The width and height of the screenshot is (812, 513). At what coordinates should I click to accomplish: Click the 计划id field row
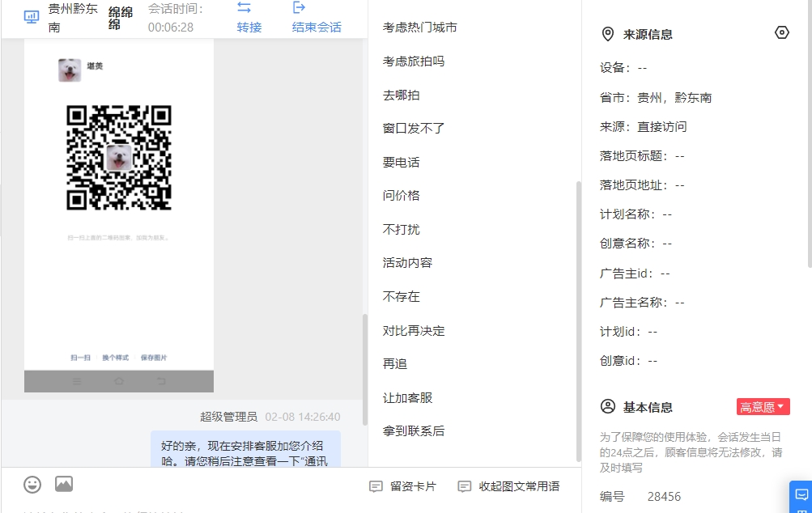click(x=629, y=332)
